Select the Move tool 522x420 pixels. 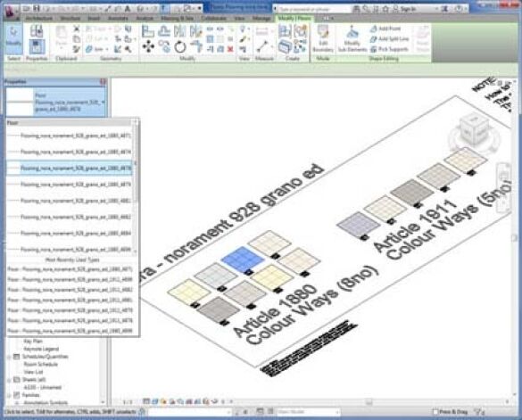(x=148, y=46)
